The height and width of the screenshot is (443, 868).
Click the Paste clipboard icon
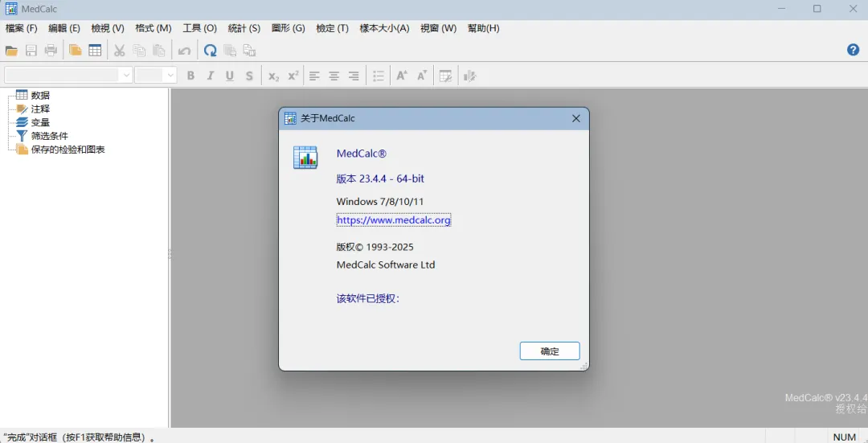tap(159, 51)
